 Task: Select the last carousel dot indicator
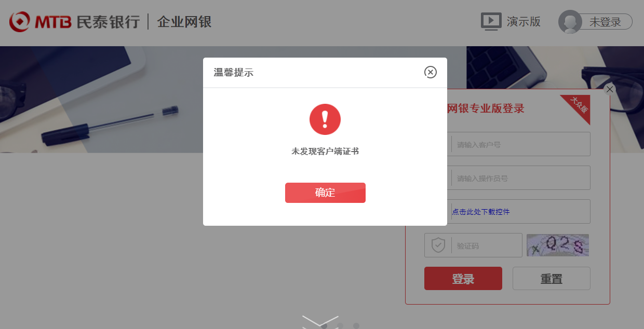[356, 326]
